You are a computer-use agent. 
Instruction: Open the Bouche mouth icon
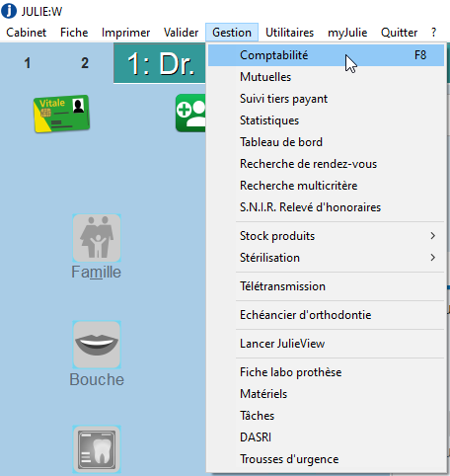pyautogui.click(x=97, y=345)
